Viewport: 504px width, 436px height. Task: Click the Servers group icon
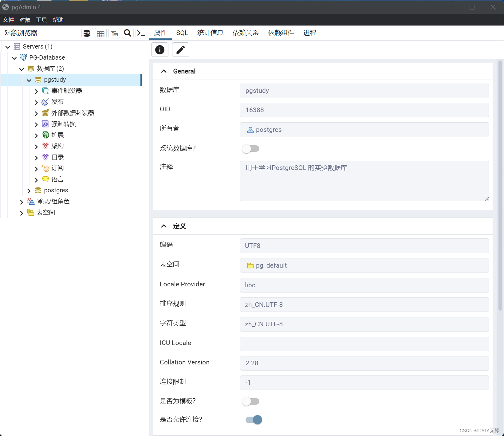coord(17,46)
